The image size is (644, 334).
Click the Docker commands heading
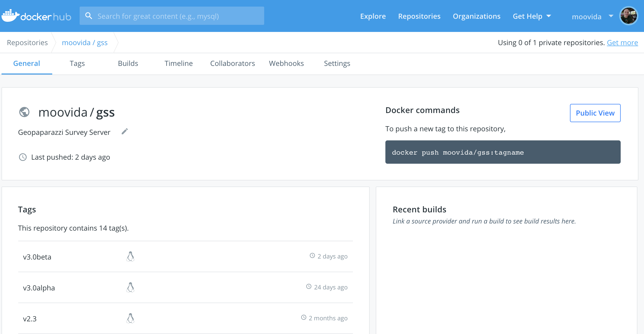422,110
